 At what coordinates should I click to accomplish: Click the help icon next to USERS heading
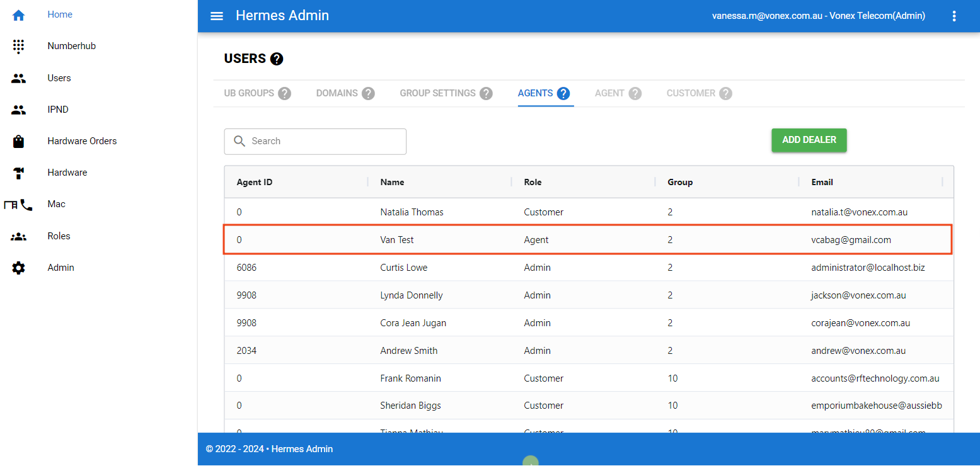tap(277, 59)
